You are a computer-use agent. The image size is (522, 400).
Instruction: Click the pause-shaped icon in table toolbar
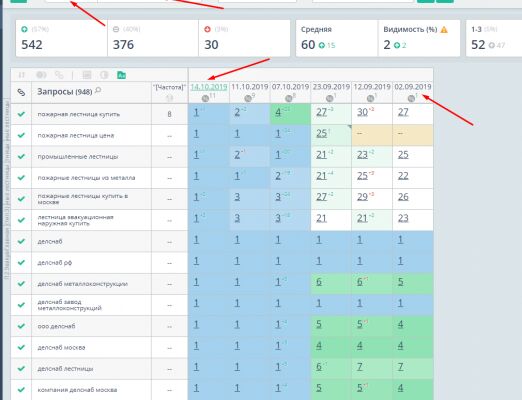point(22,75)
